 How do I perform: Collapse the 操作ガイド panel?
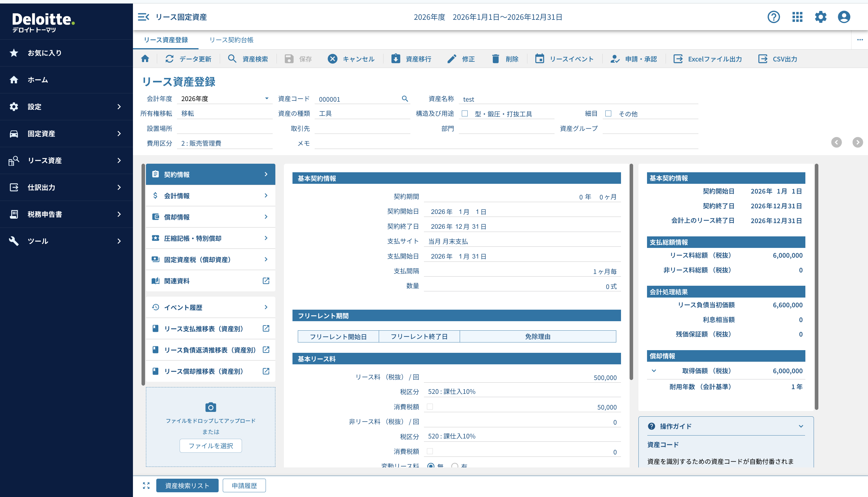tap(801, 426)
